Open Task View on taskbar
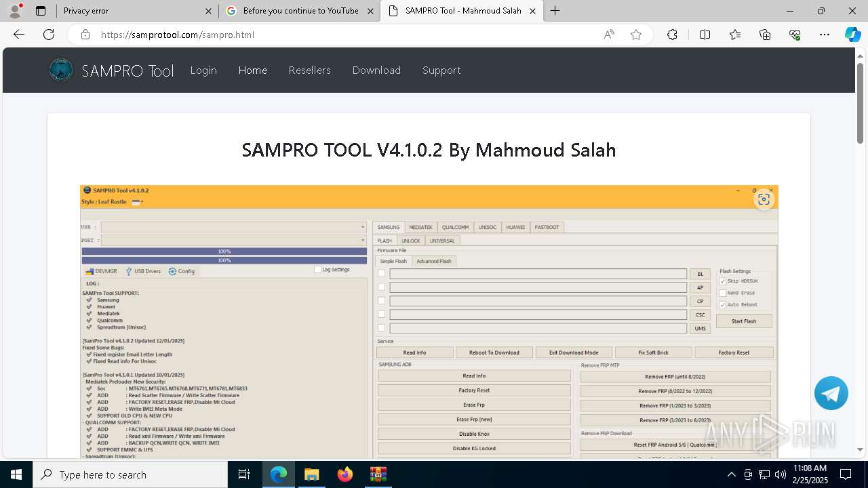The width and height of the screenshot is (868, 488). [244, 474]
